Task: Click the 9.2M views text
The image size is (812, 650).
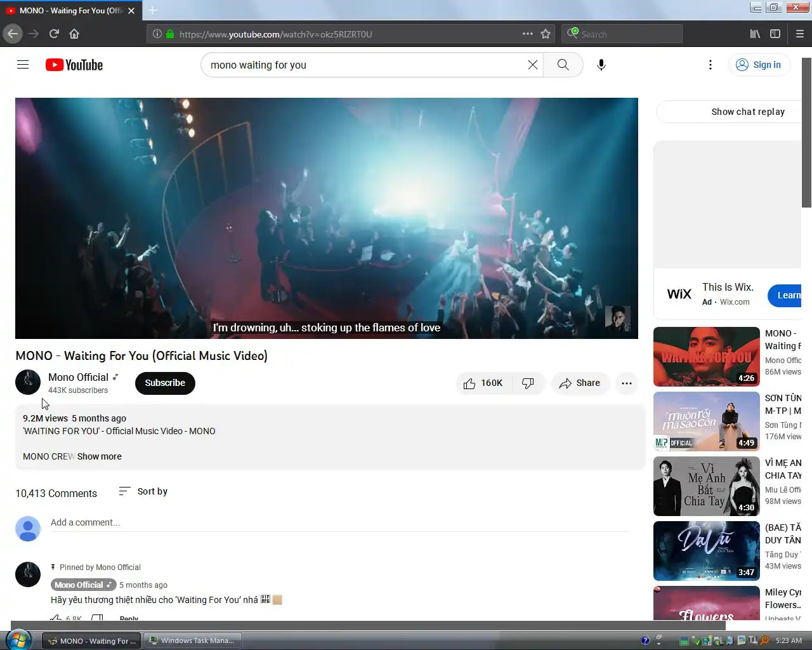Action: 45,418
